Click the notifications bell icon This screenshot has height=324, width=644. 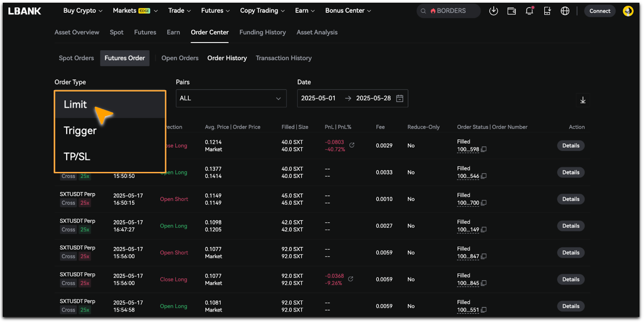(x=529, y=11)
